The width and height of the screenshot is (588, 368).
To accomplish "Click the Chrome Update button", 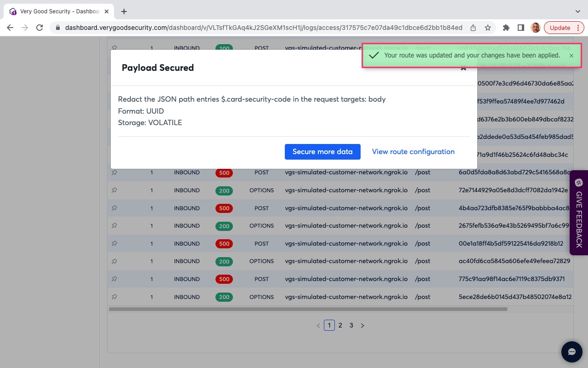I will tap(560, 28).
